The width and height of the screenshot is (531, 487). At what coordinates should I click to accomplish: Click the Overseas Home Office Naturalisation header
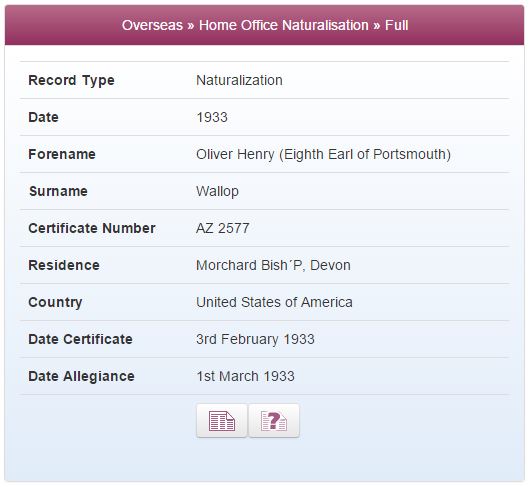click(x=265, y=25)
